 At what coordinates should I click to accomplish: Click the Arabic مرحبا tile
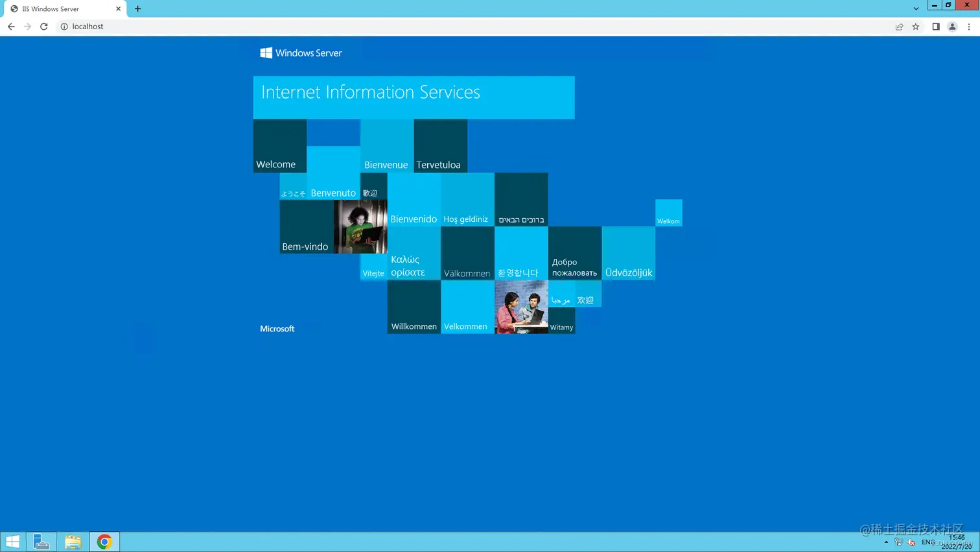(562, 294)
